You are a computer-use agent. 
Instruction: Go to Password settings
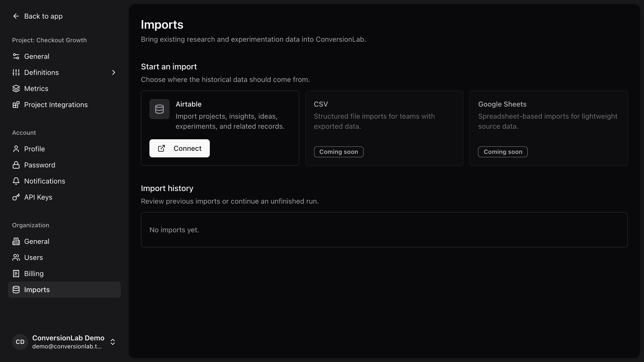point(64,165)
